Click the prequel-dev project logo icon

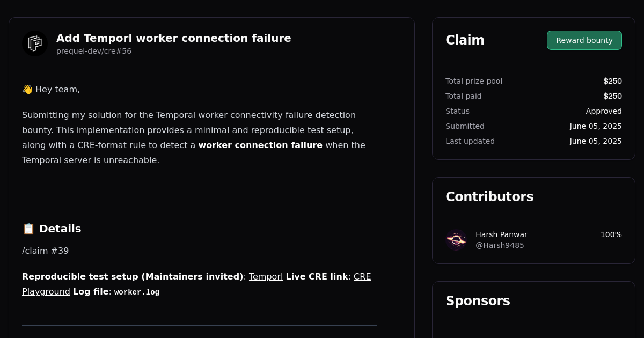34,43
